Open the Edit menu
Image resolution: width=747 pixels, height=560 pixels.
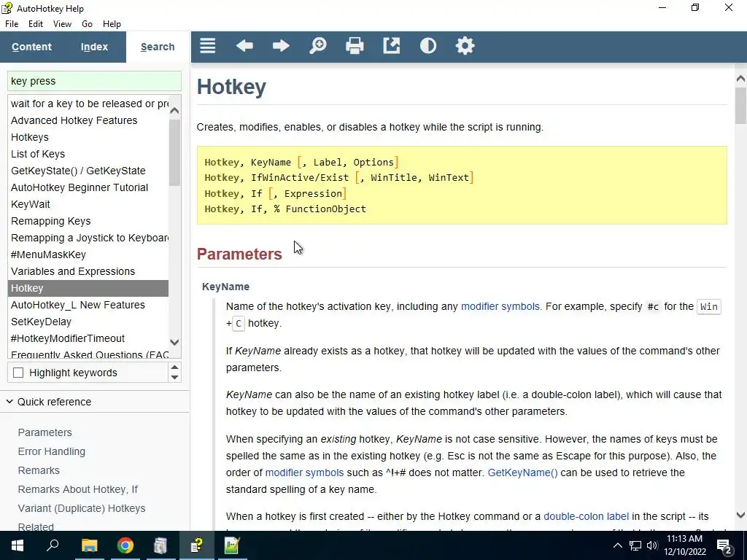[x=35, y=24]
